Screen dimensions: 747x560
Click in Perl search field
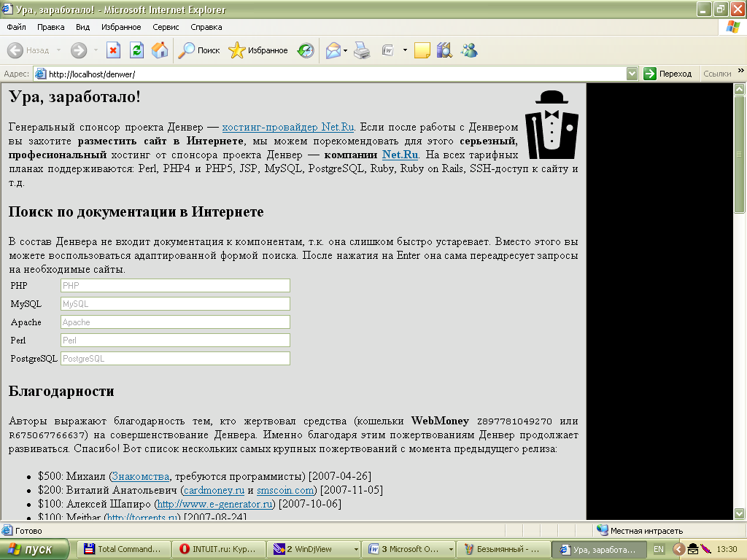pos(175,341)
